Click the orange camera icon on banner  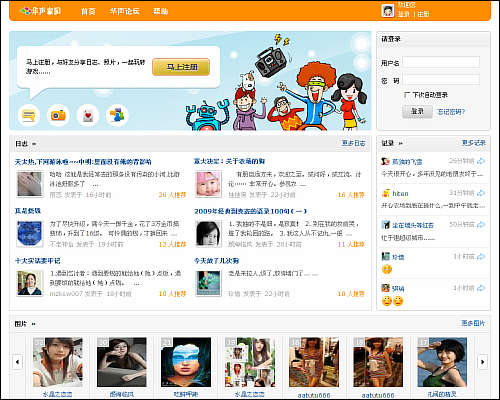pos(58,115)
